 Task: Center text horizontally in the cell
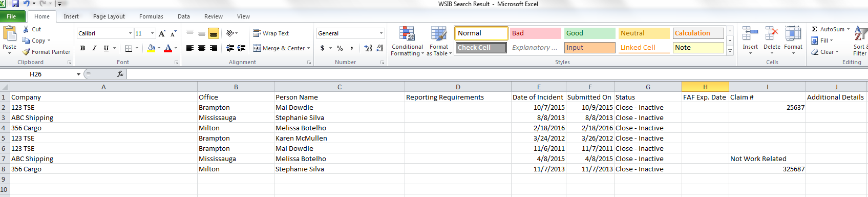pyautogui.click(x=202, y=48)
